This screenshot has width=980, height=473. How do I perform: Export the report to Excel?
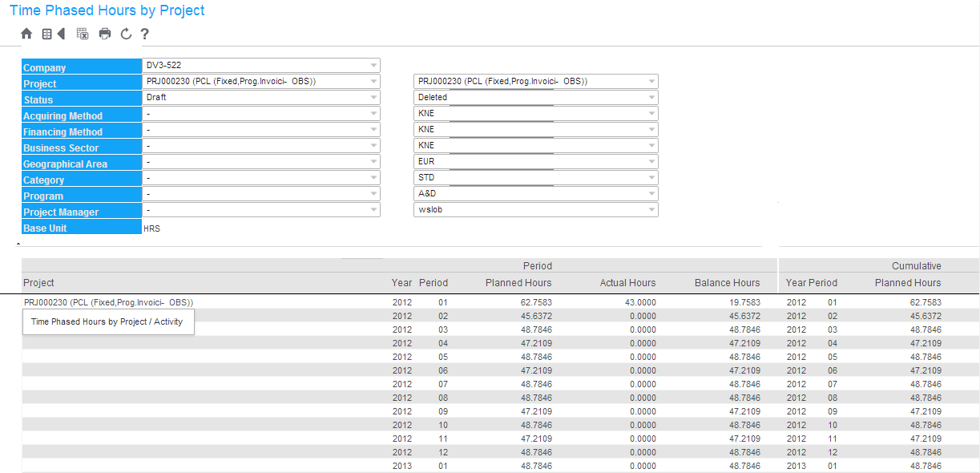point(83,34)
